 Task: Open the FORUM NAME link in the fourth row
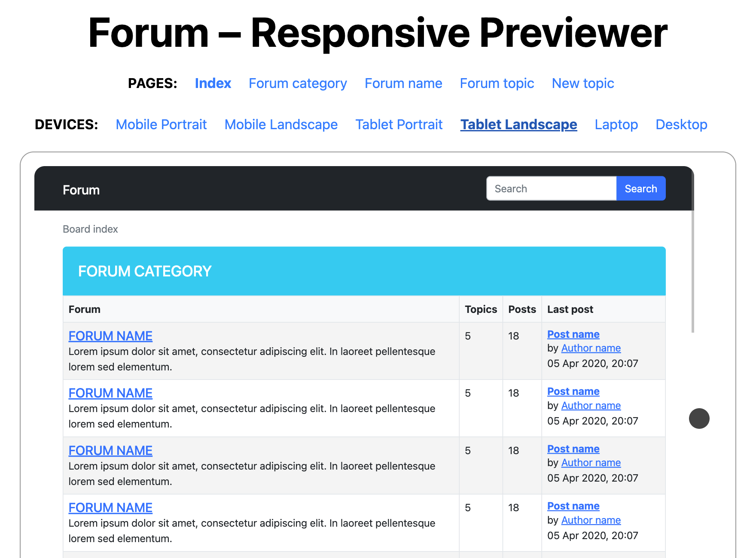(110, 508)
